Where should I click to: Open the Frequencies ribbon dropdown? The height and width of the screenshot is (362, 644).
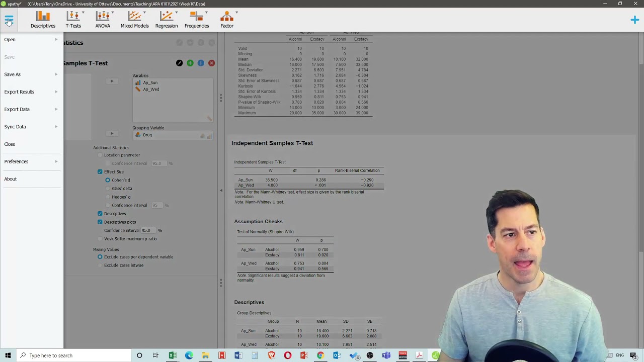coord(197,20)
